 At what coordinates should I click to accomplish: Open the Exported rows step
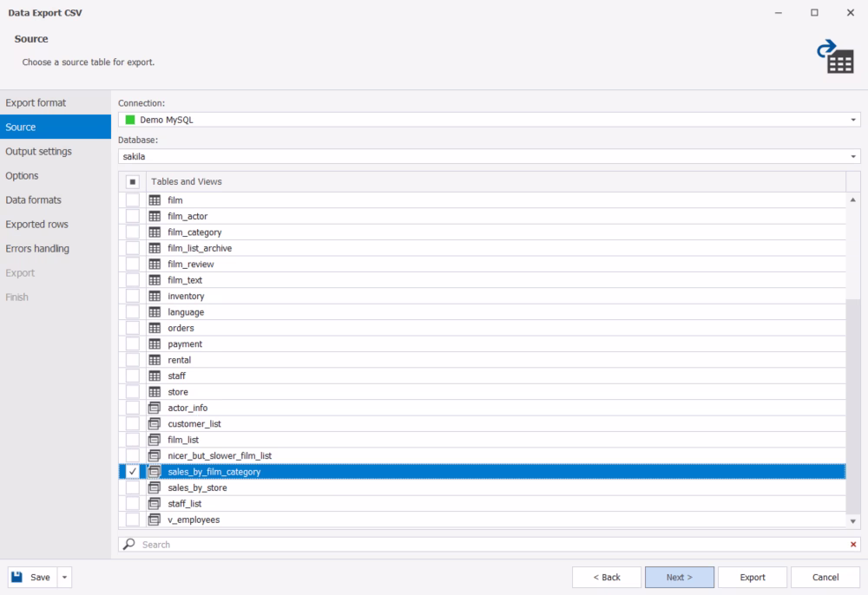click(56, 225)
